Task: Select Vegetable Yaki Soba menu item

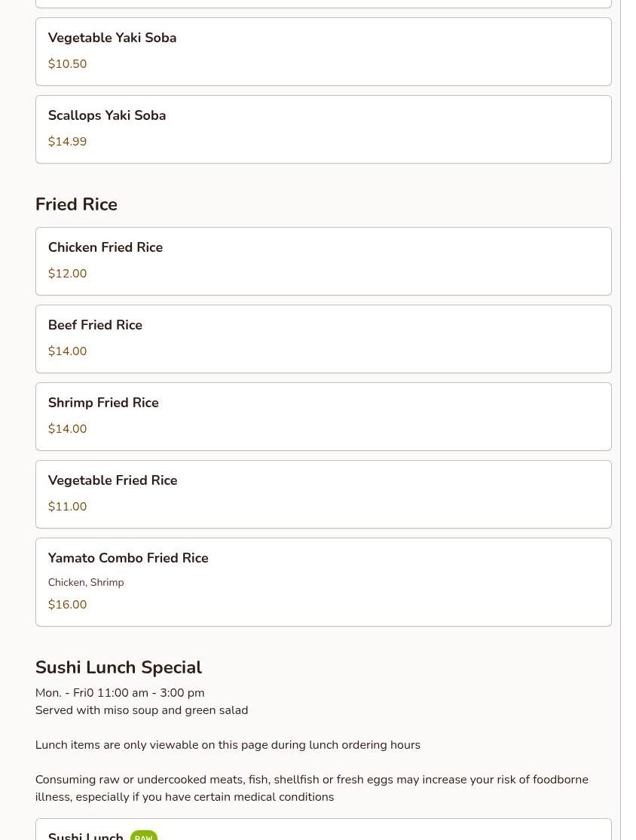Action: tap(323, 51)
